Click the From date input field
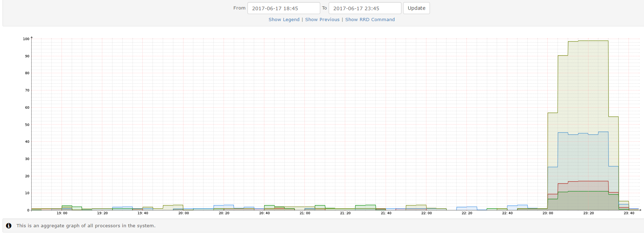 pos(284,8)
